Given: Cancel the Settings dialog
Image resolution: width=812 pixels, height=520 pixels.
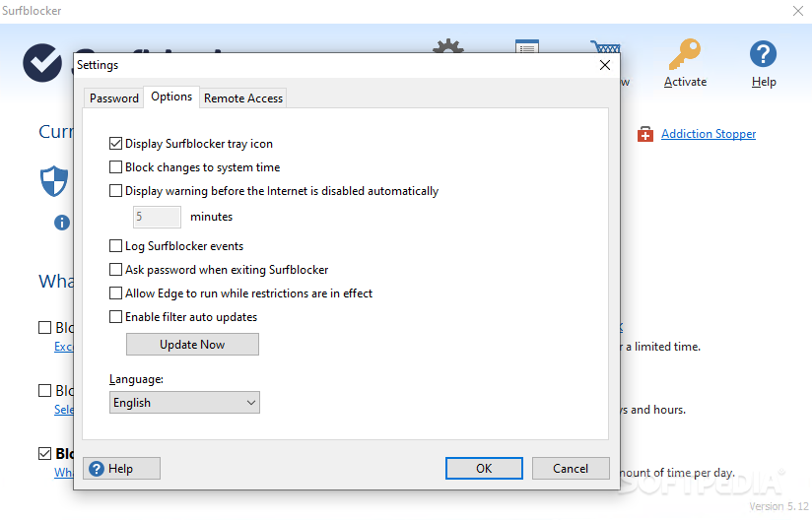Looking at the screenshot, I should point(571,468).
